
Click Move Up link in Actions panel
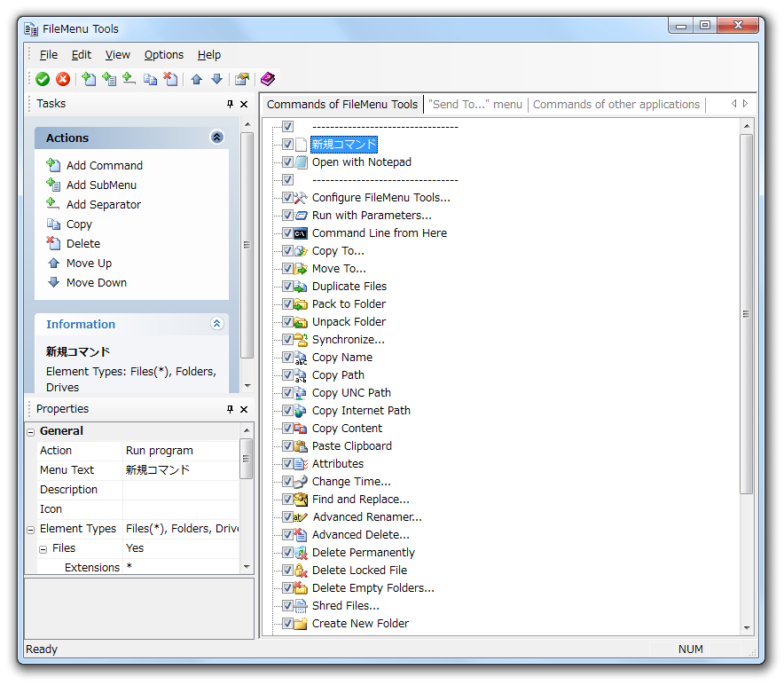click(89, 264)
